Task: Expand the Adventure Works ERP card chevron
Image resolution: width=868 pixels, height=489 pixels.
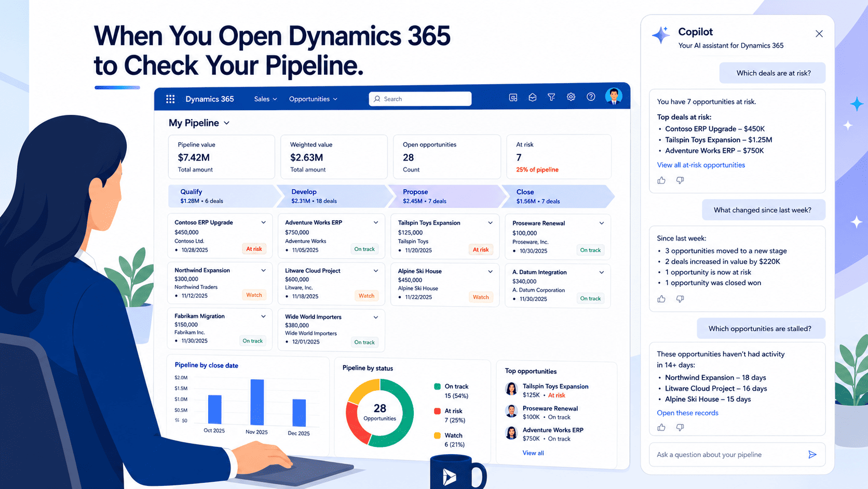Action: point(376,222)
